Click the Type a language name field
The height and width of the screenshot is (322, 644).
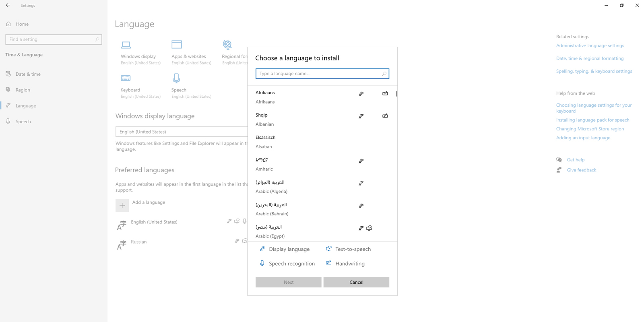322,74
